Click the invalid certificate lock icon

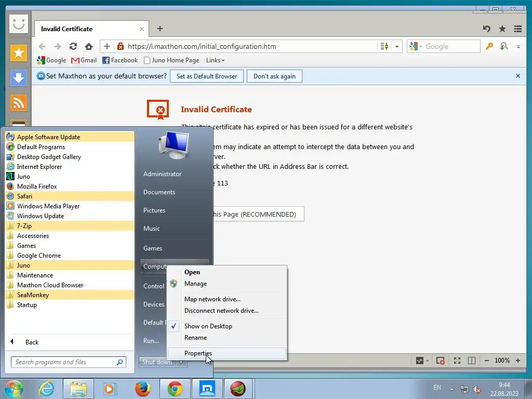tap(120, 46)
